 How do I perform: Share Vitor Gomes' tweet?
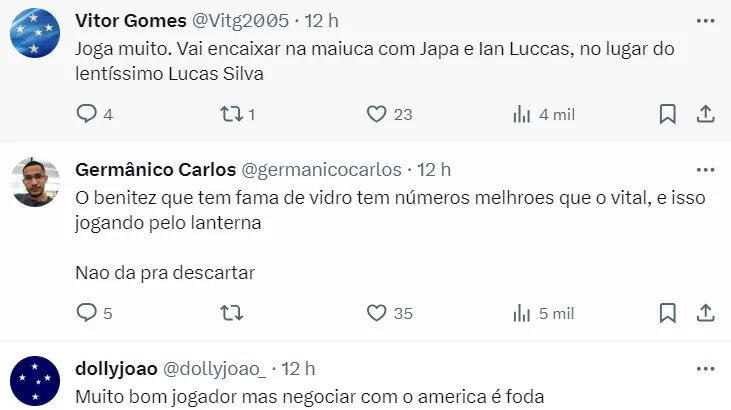(706, 114)
